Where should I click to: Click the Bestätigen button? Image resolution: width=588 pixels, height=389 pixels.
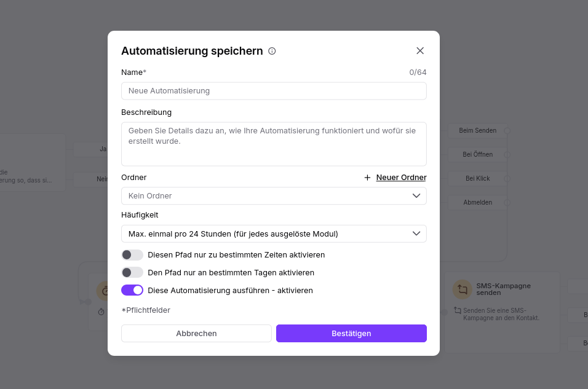[351, 333]
